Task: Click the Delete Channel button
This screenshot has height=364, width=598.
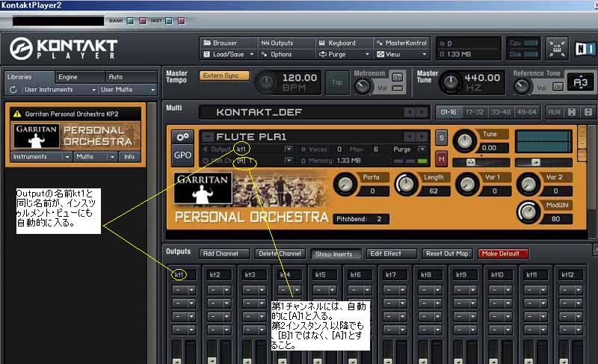Action: coord(280,253)
